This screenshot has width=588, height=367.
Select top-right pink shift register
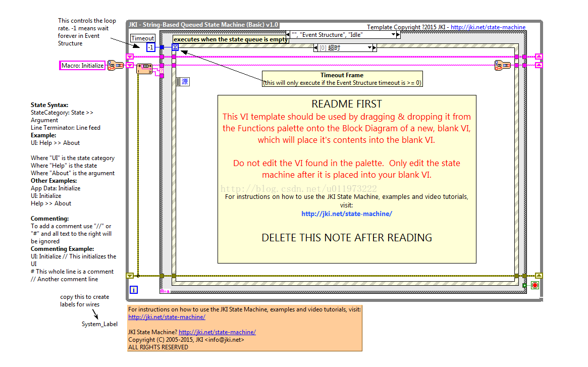(539, 57)
